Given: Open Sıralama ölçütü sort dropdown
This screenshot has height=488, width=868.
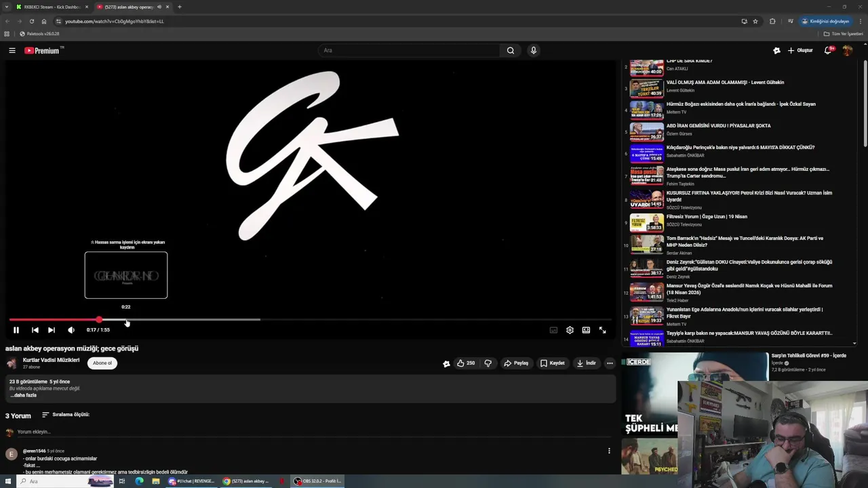Looking at the screenshot, I should coord(65,415).
